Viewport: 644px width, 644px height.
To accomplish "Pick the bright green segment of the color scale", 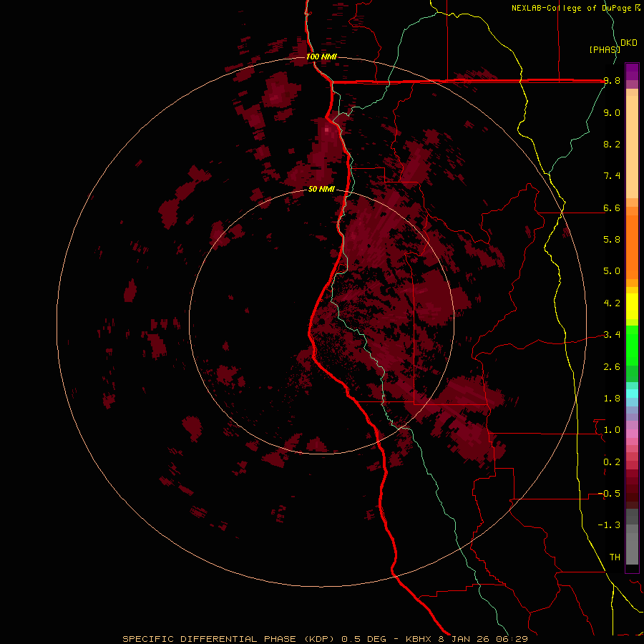I will tap(632, 345).
